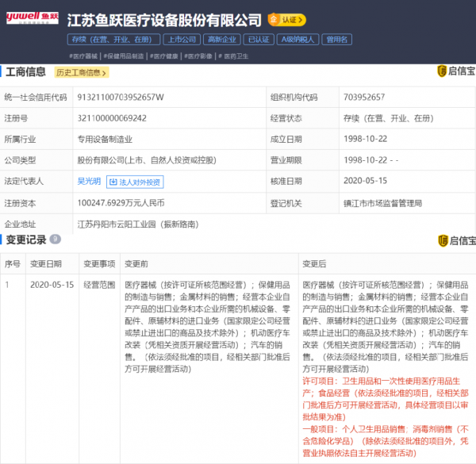This screenshot has width=476, height=464.
Task: Open the 曾用名 tag
Action: click(336, 40)
